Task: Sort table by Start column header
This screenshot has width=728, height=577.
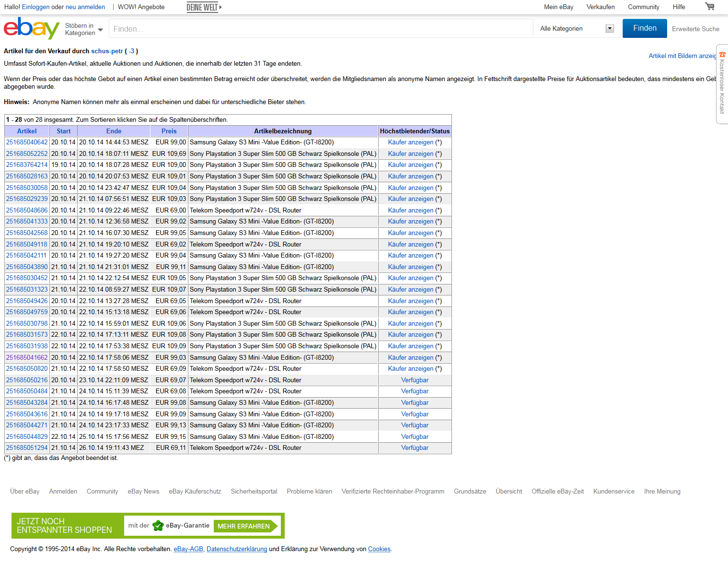Action: [x=63, y=131]
